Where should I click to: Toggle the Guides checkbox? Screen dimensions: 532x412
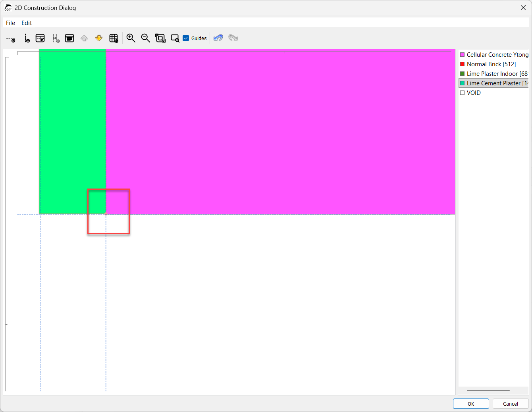click(x=186, y=38)
